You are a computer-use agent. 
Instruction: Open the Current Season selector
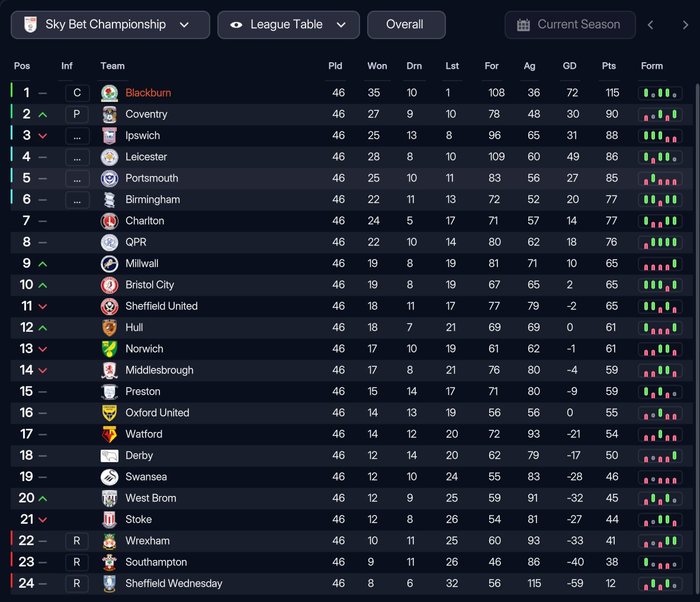pos(570,25)
